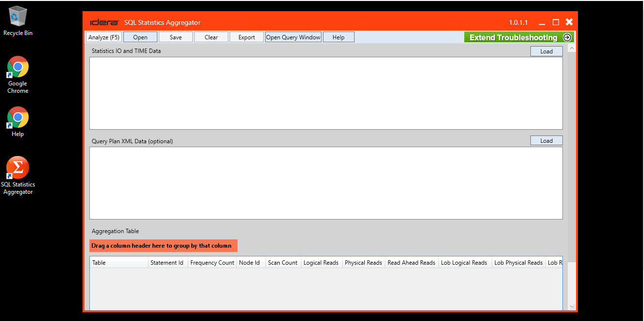The height and width of the screenshot is (321, 644).
Task: Focus the Statistics IO and TIME text area
Action: pos(325,93)
